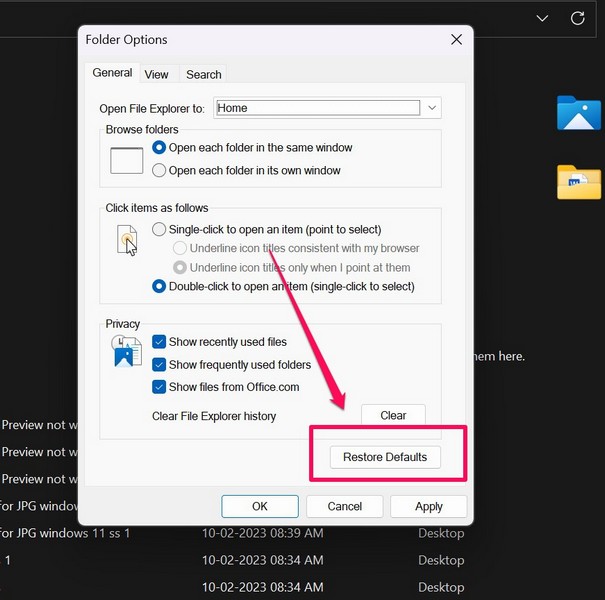The width and height of the screenshot is (605, 600).
Task: Switch to the View tab
Action: pyautogui.click(x=156, y=74)
